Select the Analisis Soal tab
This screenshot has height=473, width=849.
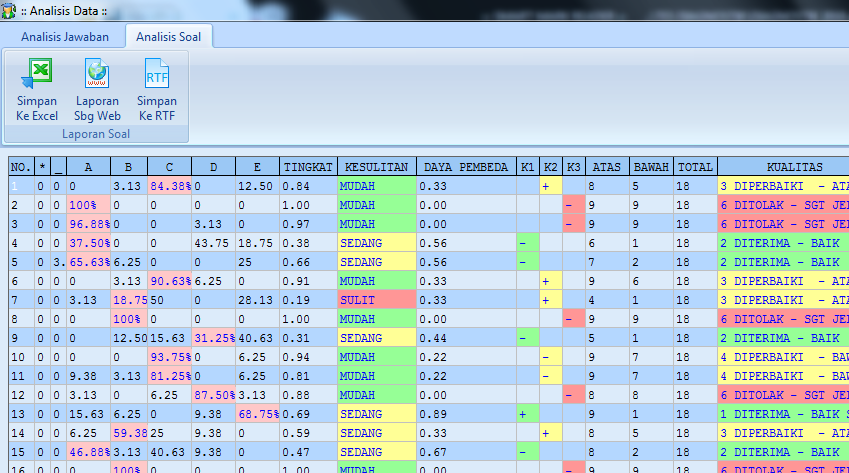coord(168,37)
